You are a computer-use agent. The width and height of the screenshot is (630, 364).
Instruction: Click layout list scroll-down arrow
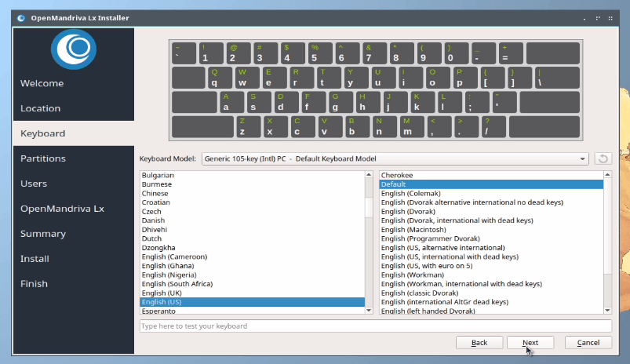(369, 310)
